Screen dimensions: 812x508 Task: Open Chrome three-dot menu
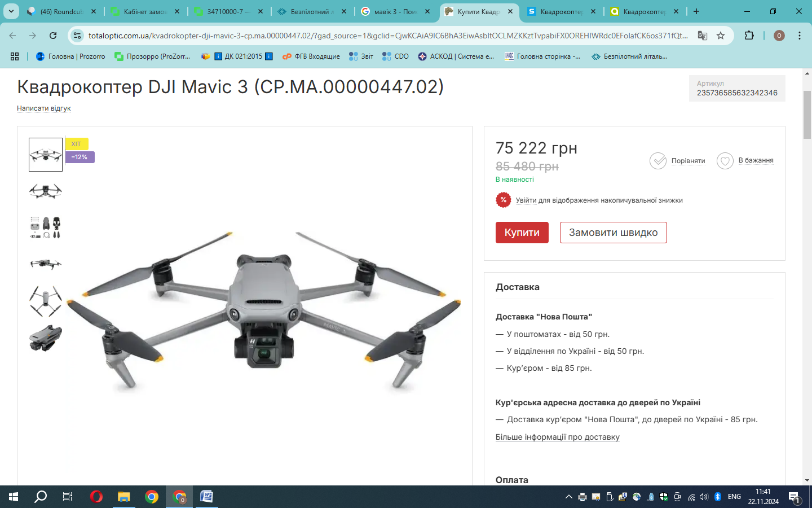800,36
